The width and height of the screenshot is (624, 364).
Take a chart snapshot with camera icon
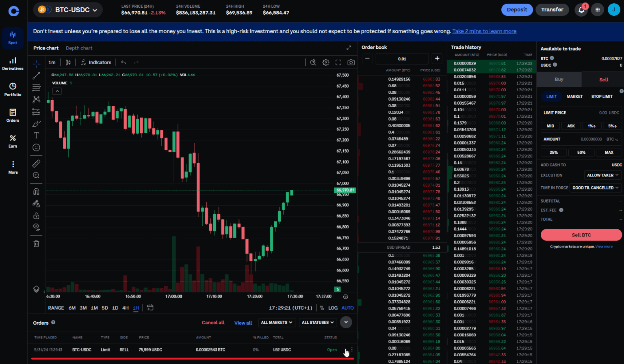pos(351,62)
